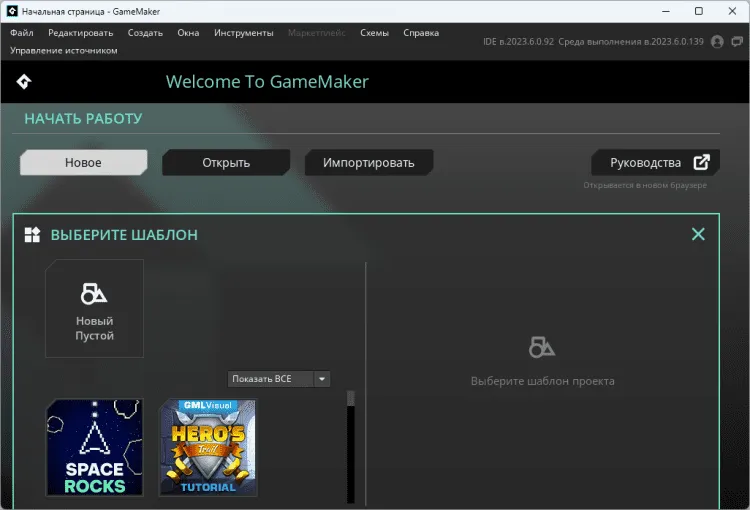Open the Файл menu

22,33
